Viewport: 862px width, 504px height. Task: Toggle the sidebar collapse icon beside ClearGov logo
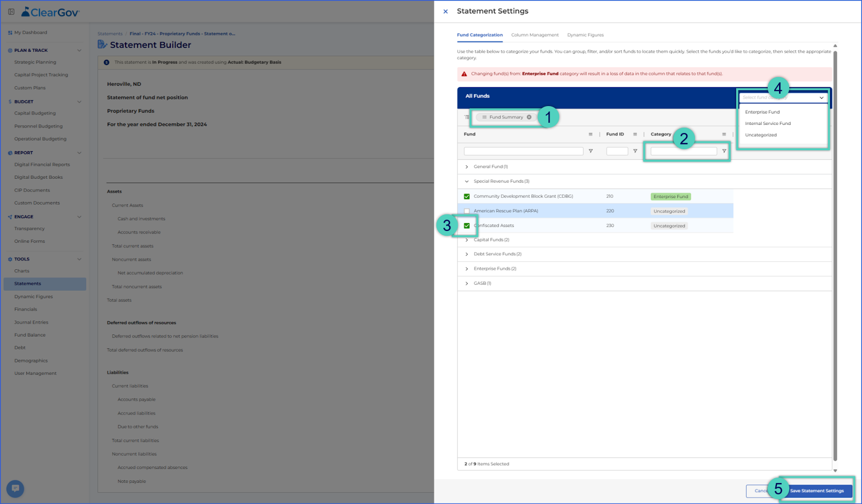11,11
